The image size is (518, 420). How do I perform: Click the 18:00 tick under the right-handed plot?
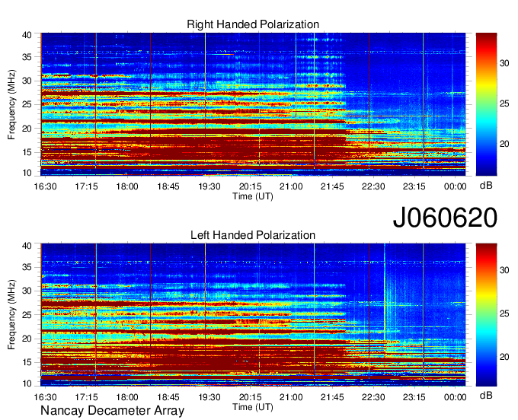coord(127,186)
